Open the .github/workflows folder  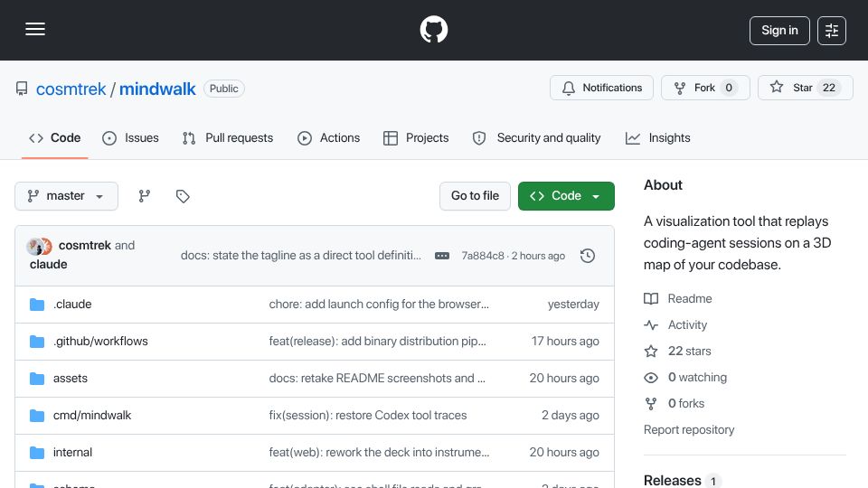point(100,342)
